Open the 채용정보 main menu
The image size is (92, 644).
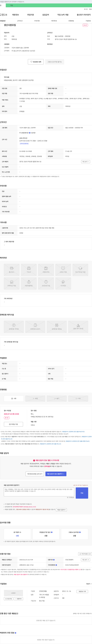click(16, 15)
